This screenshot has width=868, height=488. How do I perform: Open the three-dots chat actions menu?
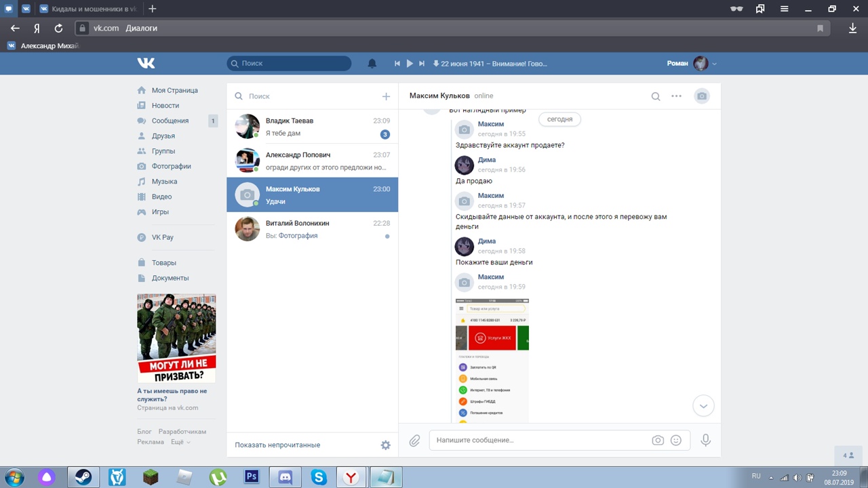tap(676, 96)
